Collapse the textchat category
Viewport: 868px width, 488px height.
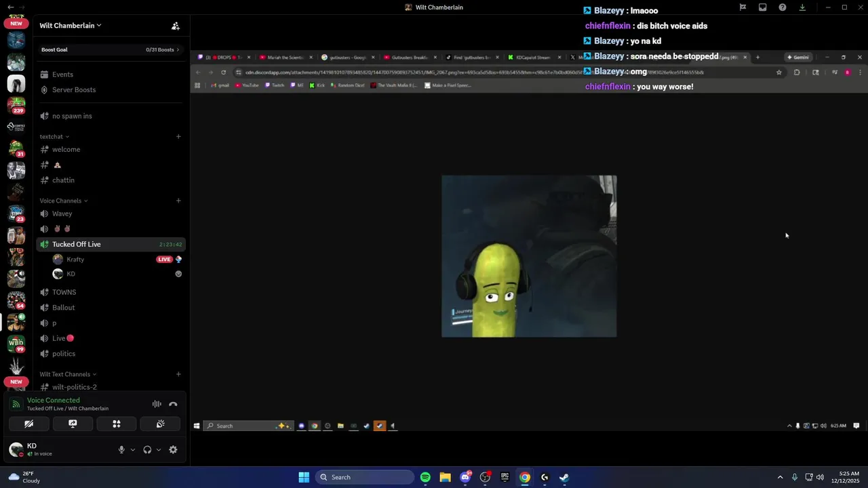pyautogui.click(x=54, y=136)
